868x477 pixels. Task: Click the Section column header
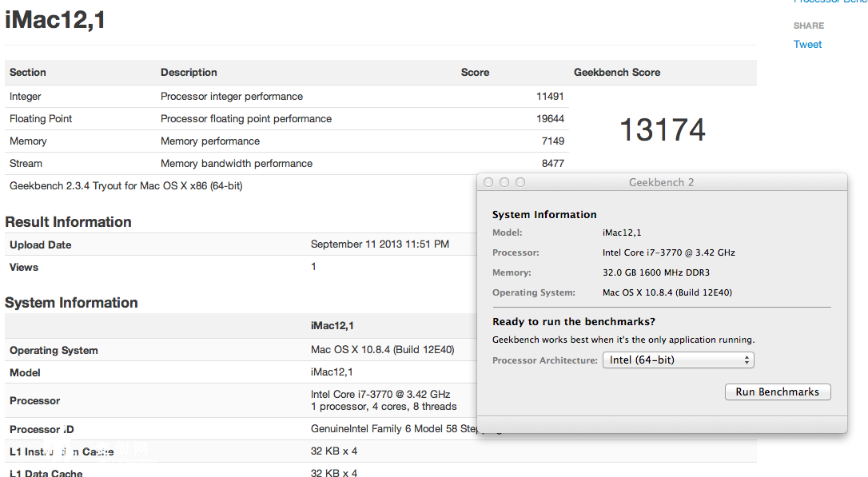pos(28,73)
